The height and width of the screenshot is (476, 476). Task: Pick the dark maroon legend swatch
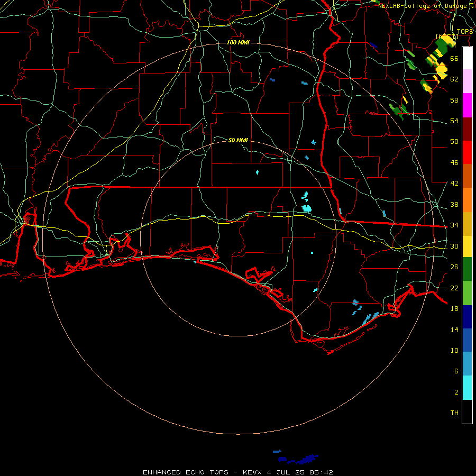pyautogui.click(x=467, y=129)
